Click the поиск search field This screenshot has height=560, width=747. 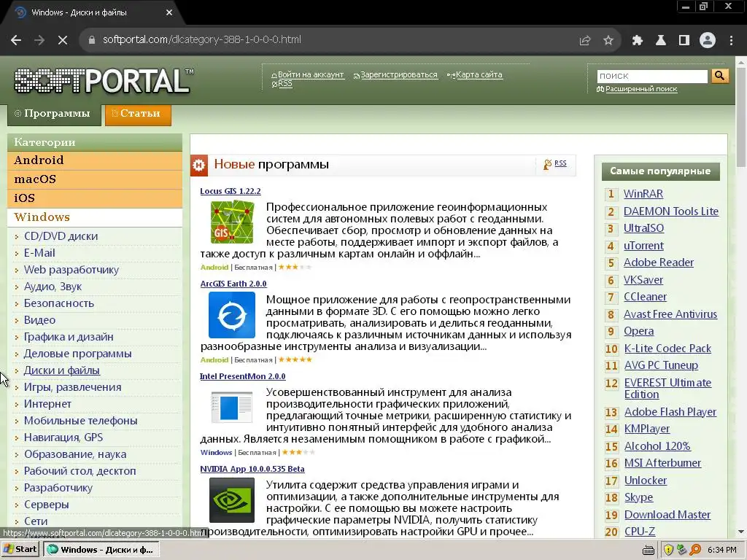point(652,76)
